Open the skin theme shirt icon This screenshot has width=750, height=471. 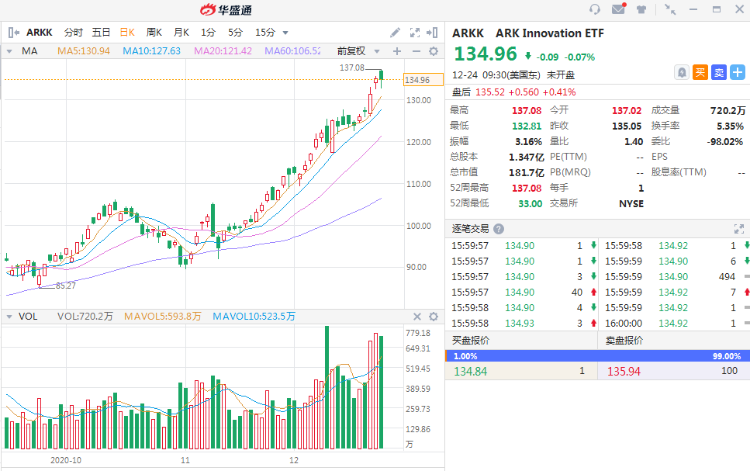point(641,9)
